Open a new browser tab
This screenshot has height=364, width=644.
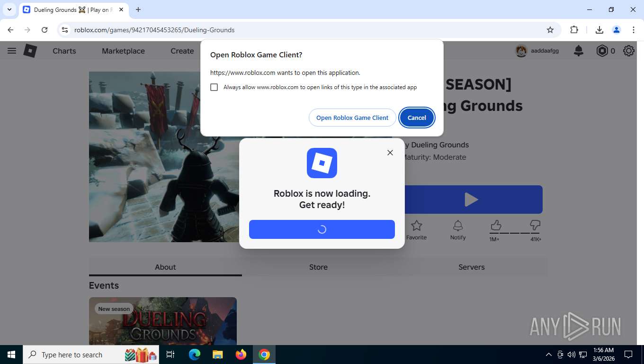(x=138, y=9)
